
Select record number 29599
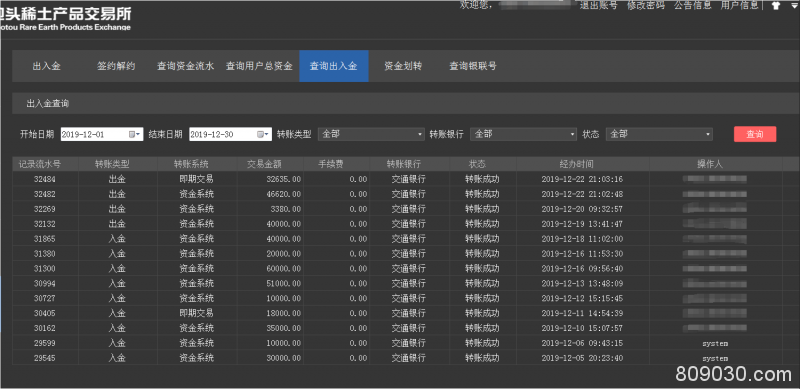[x=45, y=343]
